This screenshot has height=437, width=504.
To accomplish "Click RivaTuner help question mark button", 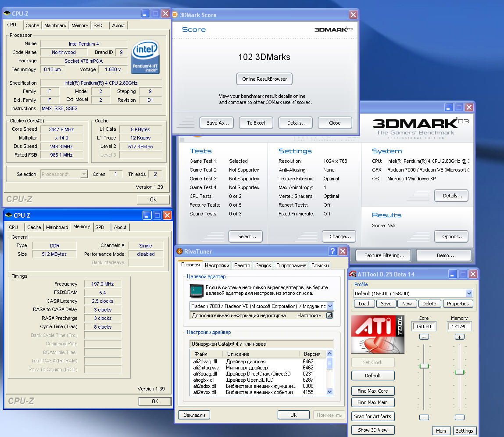I will (332, 251).
